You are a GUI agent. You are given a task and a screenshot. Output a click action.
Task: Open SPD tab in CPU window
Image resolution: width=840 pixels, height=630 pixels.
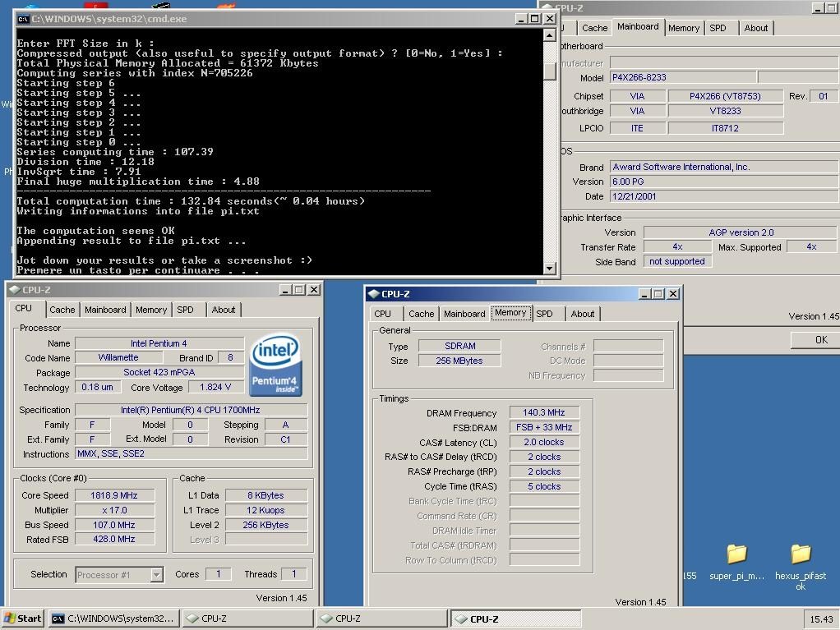click(x=186, y=310)
